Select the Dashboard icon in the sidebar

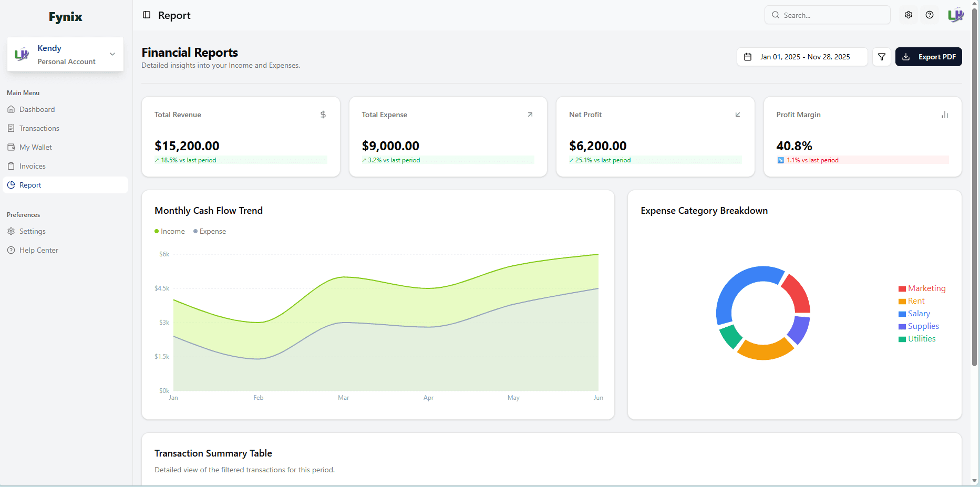point(11,109)
